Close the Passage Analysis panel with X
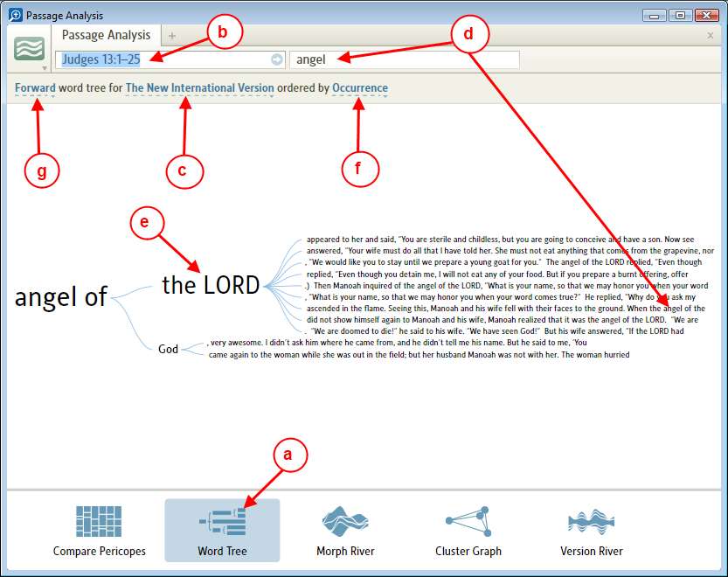This screenshot has width=728, height=577. (x=710, y=35)
